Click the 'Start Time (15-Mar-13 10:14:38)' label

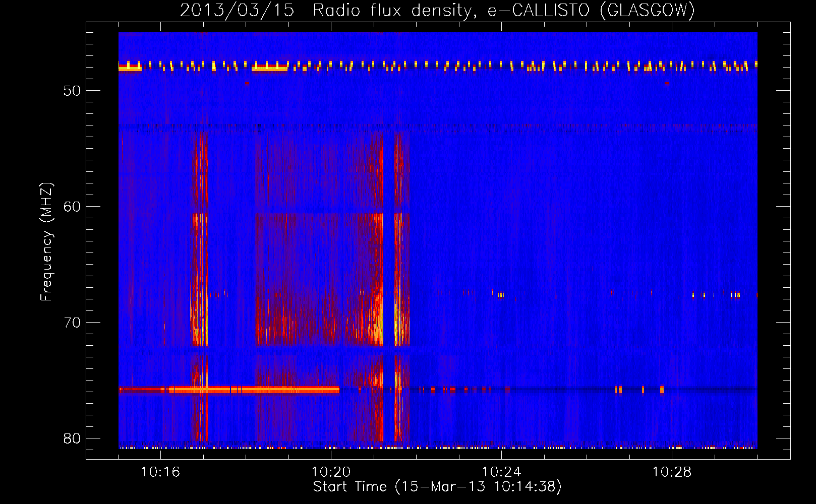437,487
